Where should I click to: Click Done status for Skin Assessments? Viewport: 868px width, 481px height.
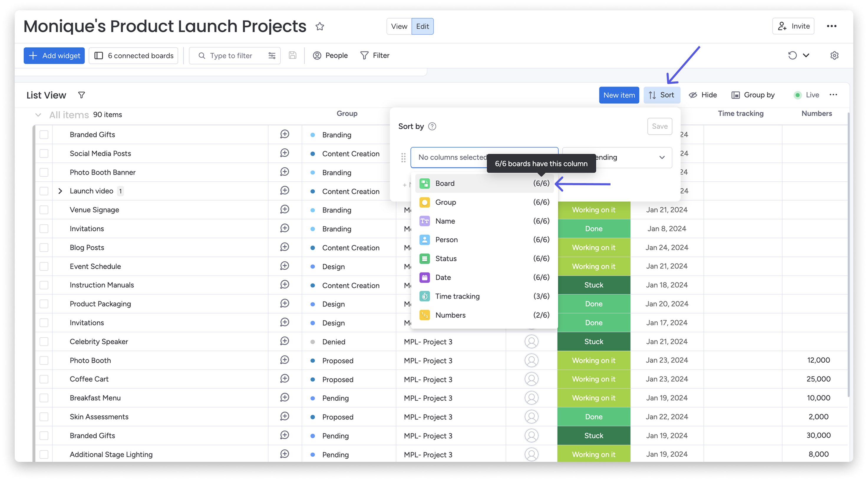594,417
